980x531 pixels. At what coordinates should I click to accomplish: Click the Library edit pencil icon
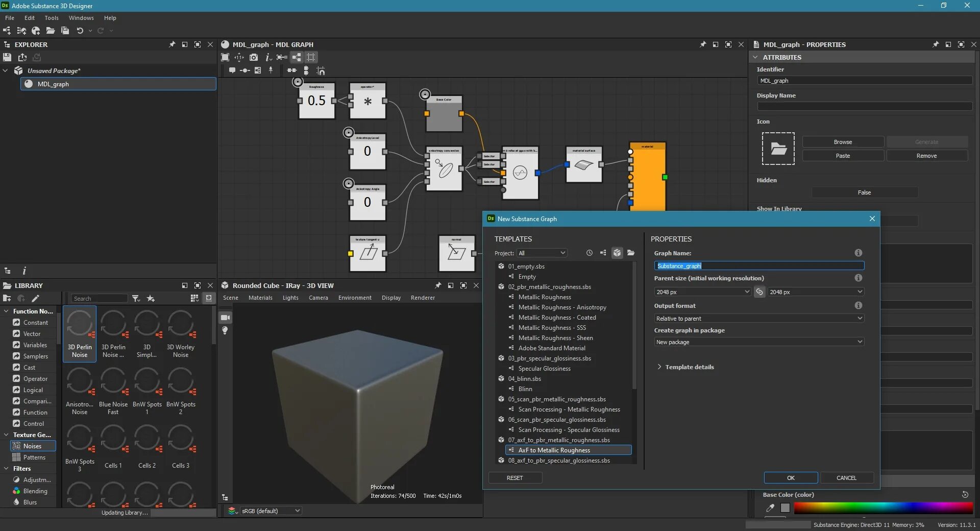click(x=35, y=298)
